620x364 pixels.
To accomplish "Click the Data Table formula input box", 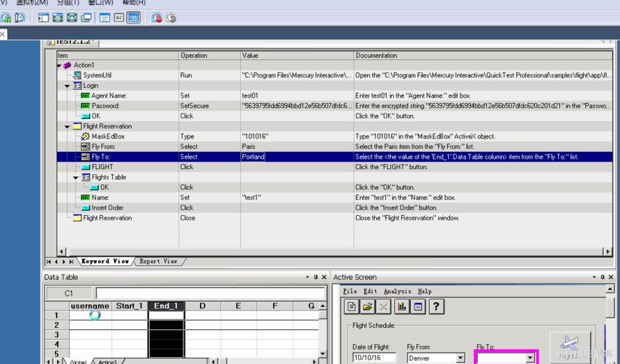I will coord(210,293).
